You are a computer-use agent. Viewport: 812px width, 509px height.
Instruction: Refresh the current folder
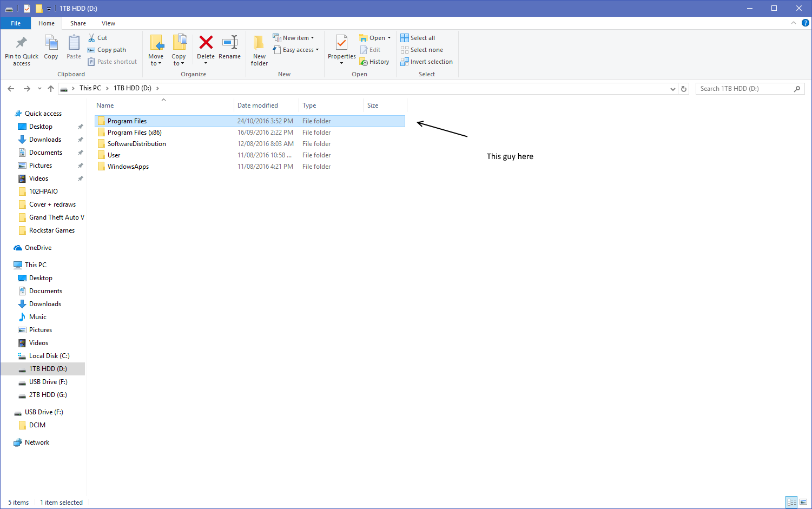tap(684, 89)
